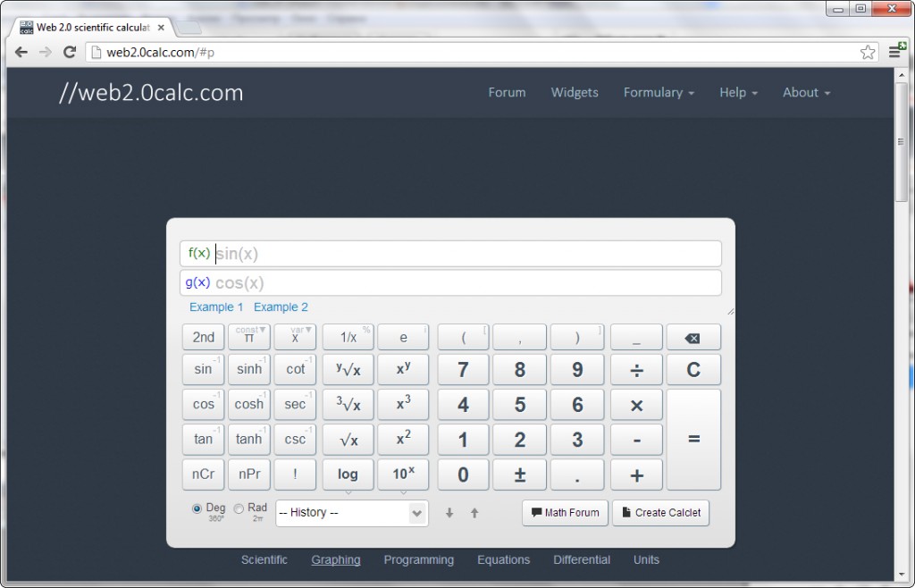Screen dimensions: 915x588
Task: Switch to the Differential tab
Action: pyautogui.click(x=582, y=559)
